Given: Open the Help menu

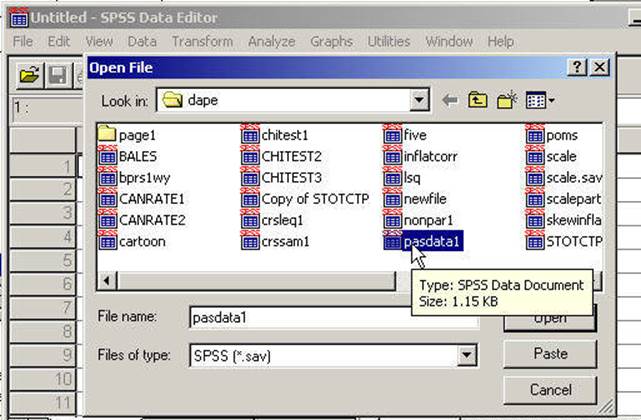Looking at the screenshot, I should (500, 41).
